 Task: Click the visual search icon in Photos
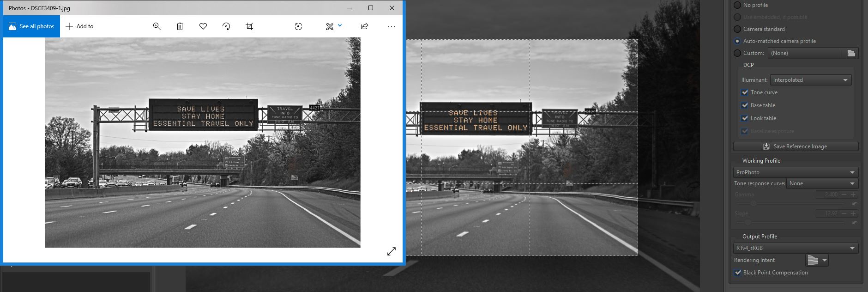[x=298, y=26]
